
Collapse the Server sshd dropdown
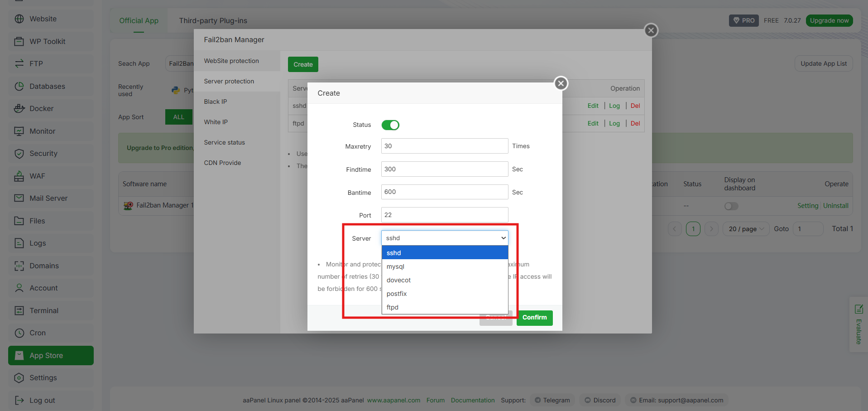(445, 238)
